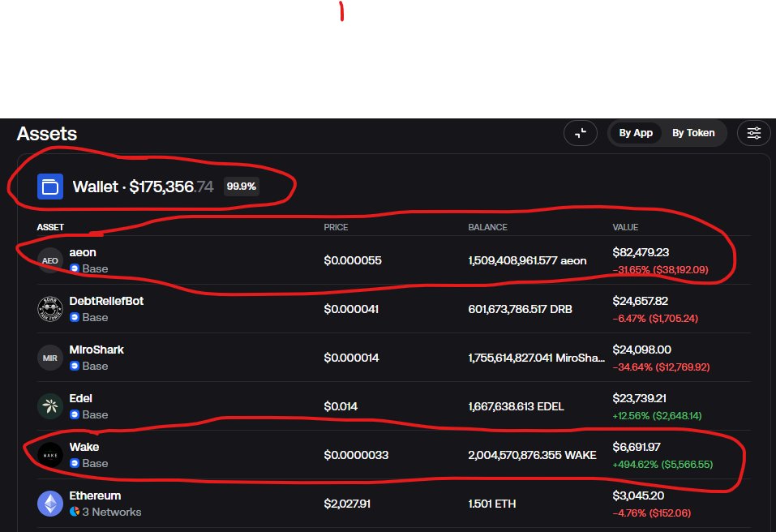The image size is (776, 532).
Task: Open the DebtReliefBot asset name
Action: tap(106, 301)
